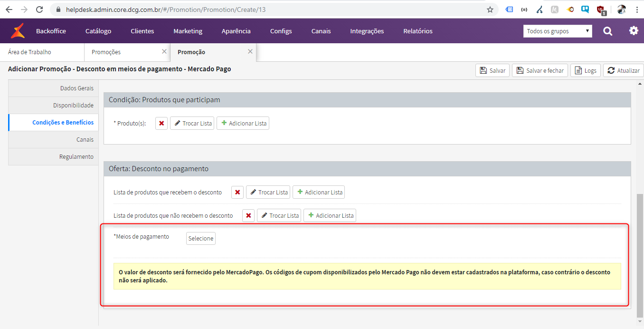Image resolution: width=644 pixels, height=329 pixels.
Task: Select the Promoção tab
Action: [x=191, y=52]
